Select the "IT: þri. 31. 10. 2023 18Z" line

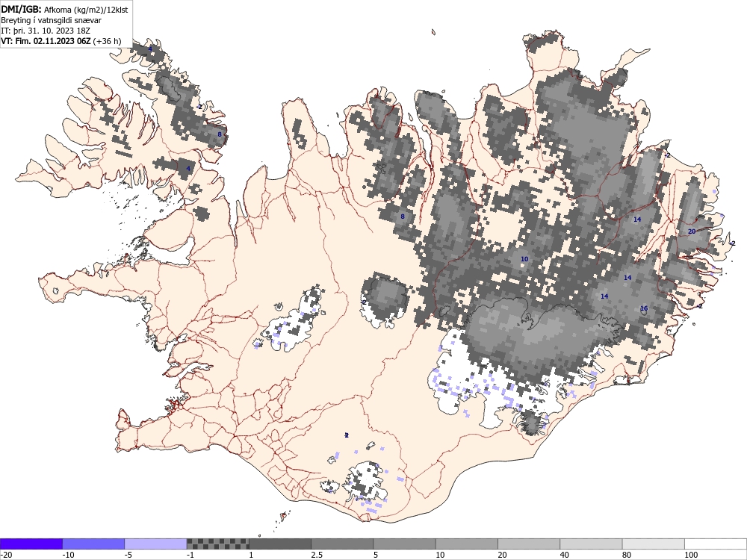coord(46,31)
